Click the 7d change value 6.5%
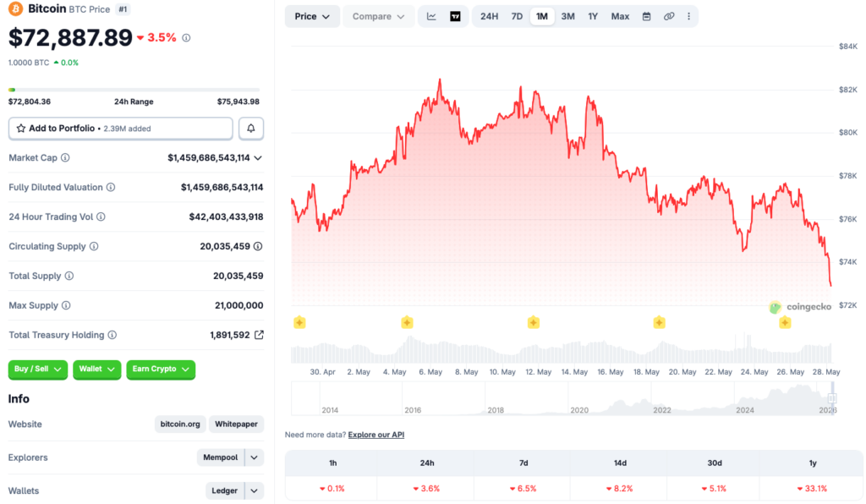866x504 pixels. click(523, 489)
